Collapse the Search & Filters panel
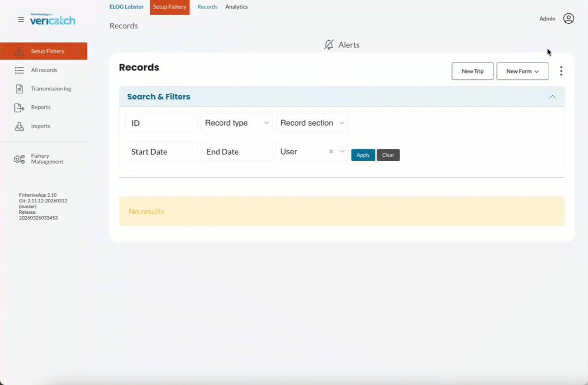The width and height of the screenshot is (588, 385). pyautogui.click(x=552, y=97)
